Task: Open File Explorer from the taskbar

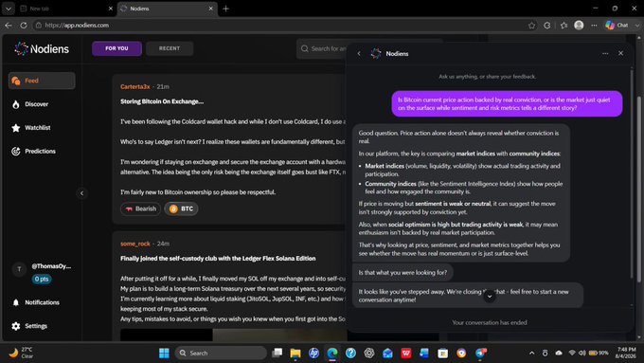Action: click(x=295, y=354)
